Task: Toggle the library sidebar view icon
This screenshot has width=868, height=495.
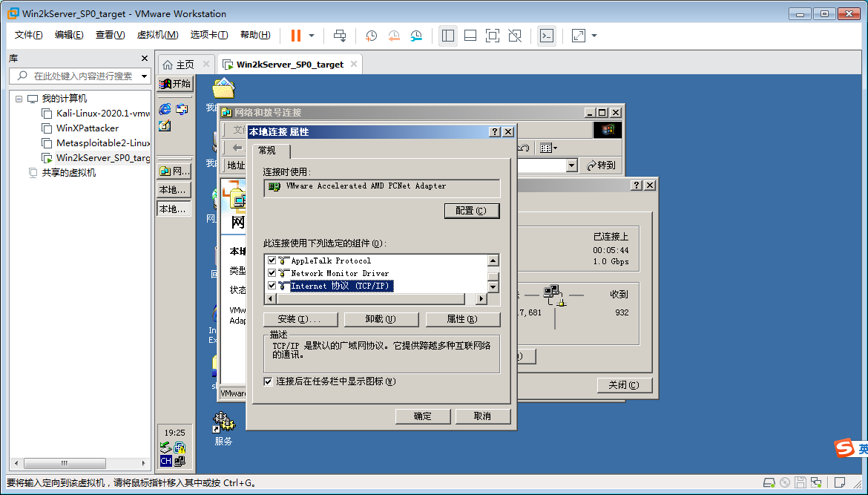Action: [448, 36]
